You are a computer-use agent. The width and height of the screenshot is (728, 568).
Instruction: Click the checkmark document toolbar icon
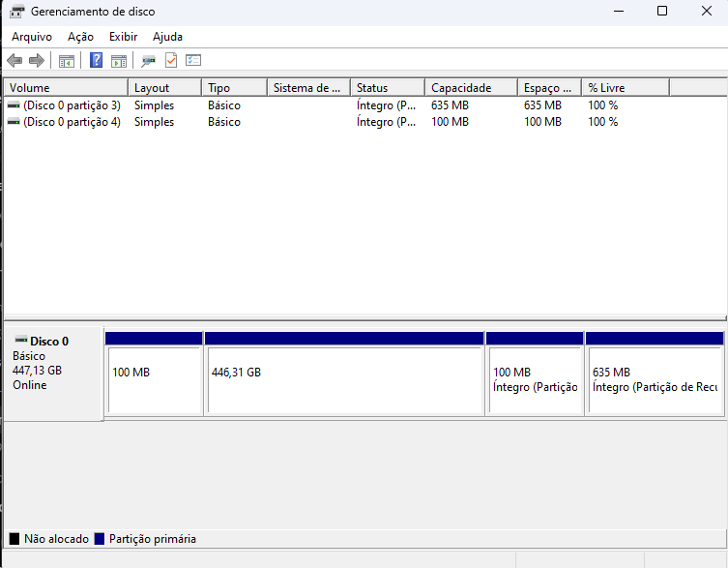(x=171, y=60)
